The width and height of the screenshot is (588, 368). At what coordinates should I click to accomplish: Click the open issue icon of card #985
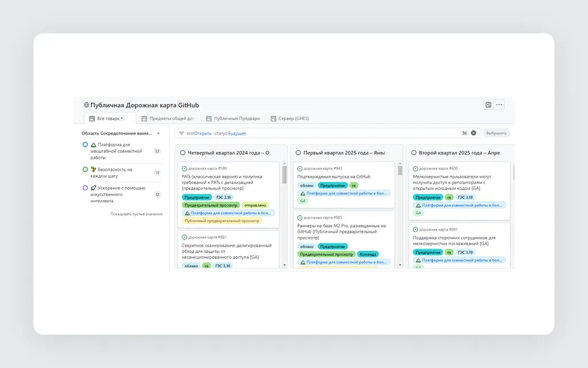click(x=300, y=218)
